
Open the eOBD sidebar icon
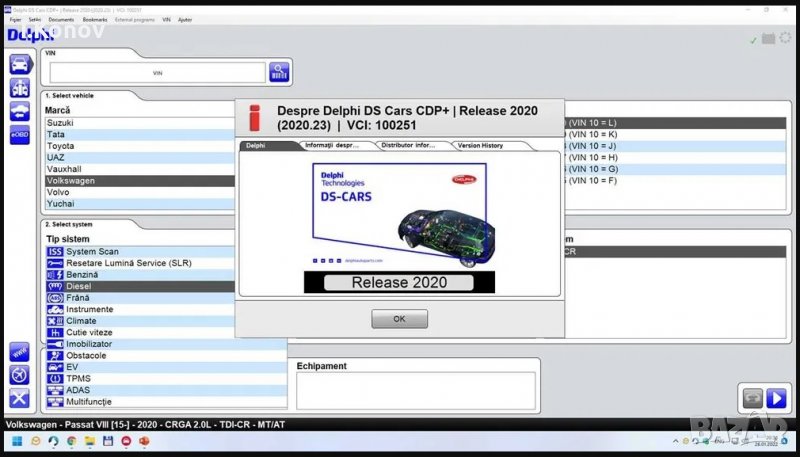[19, 134]
